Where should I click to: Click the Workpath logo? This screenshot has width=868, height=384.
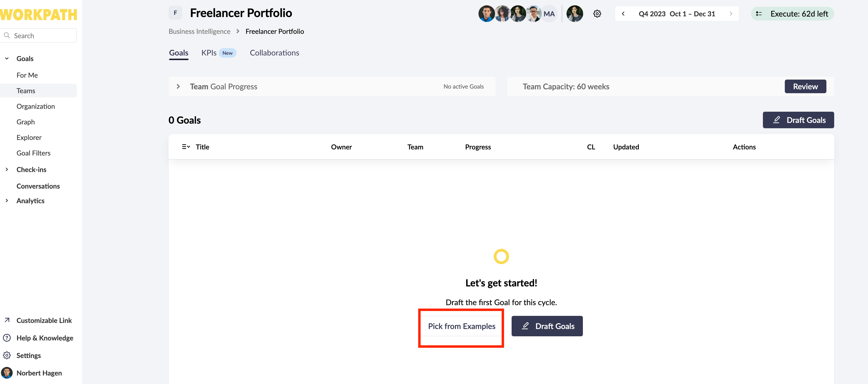pos(38,15)
